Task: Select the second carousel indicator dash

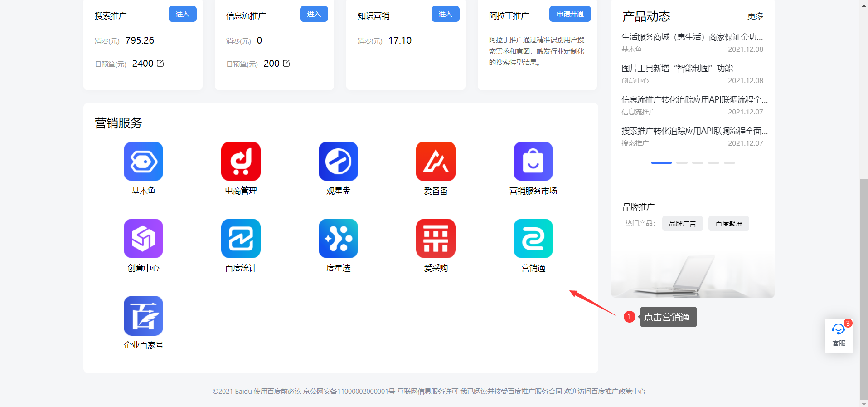Action: tap(682, 162)
